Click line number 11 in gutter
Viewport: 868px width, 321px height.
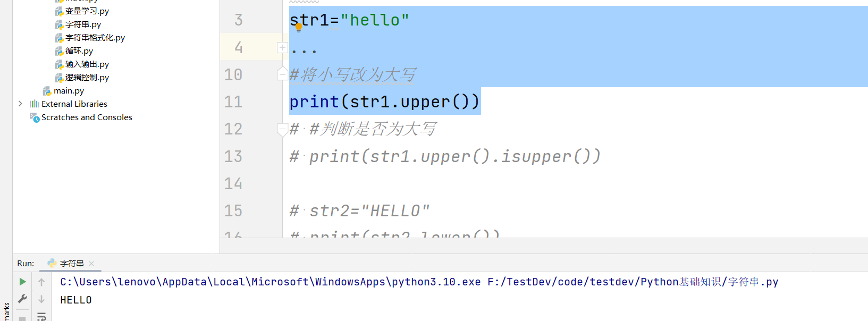[x=233, y=102]
